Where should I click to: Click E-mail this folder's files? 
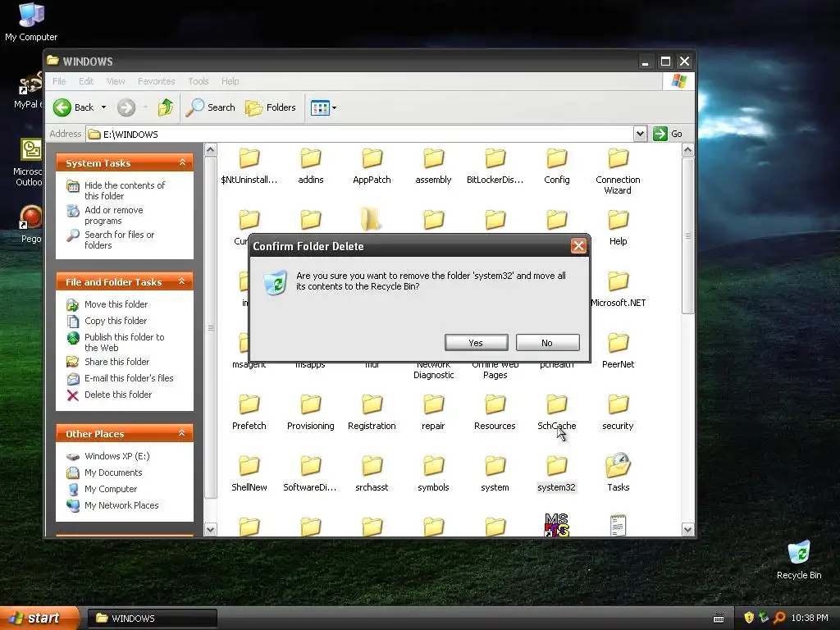coord(129,378)
